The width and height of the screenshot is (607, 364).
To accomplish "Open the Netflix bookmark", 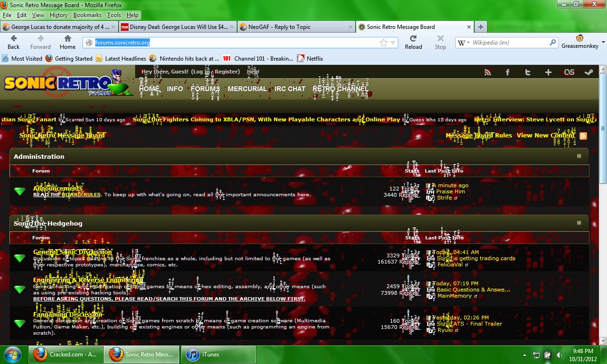I will pos(310,59).
